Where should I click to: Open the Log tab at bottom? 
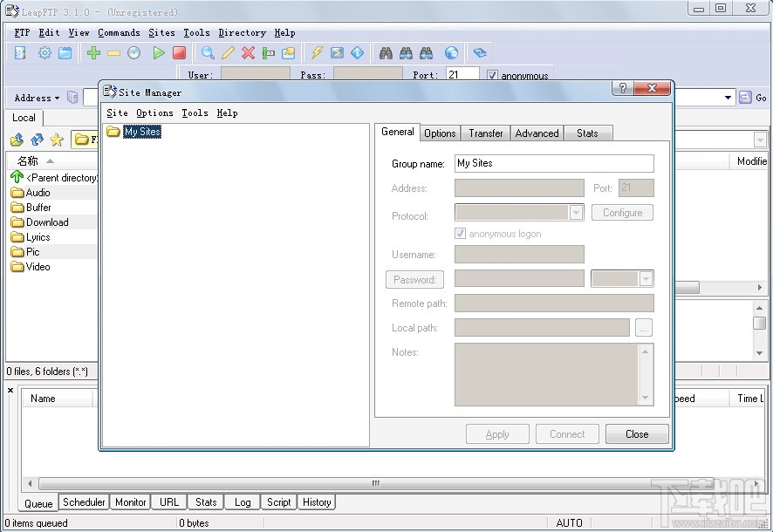pos(242,502)
